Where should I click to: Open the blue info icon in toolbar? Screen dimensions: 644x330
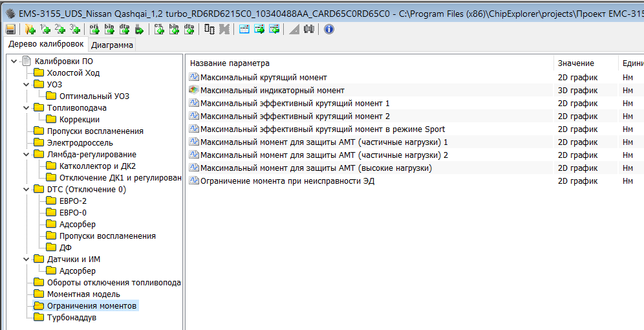[329, 29]
